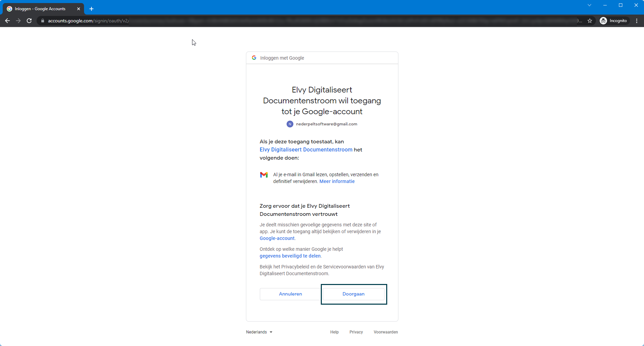This screenshot has height=346, width=644.
Task: Open the Chrome three-dot menu
Action: 637,21
